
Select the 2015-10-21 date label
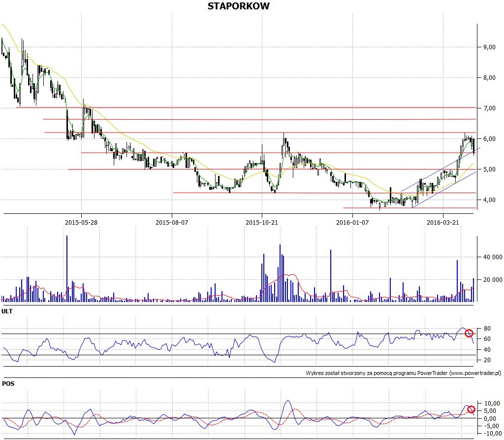[262, 222]
